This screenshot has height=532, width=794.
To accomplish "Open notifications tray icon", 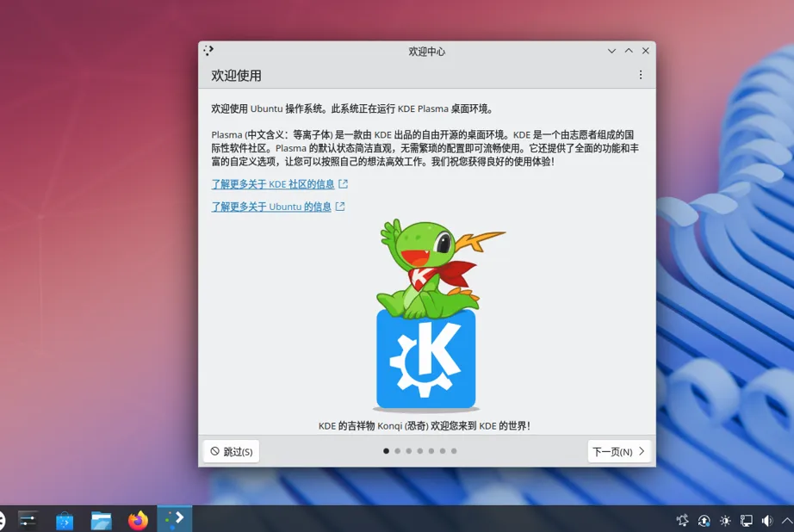I will [x=683, y=520].
